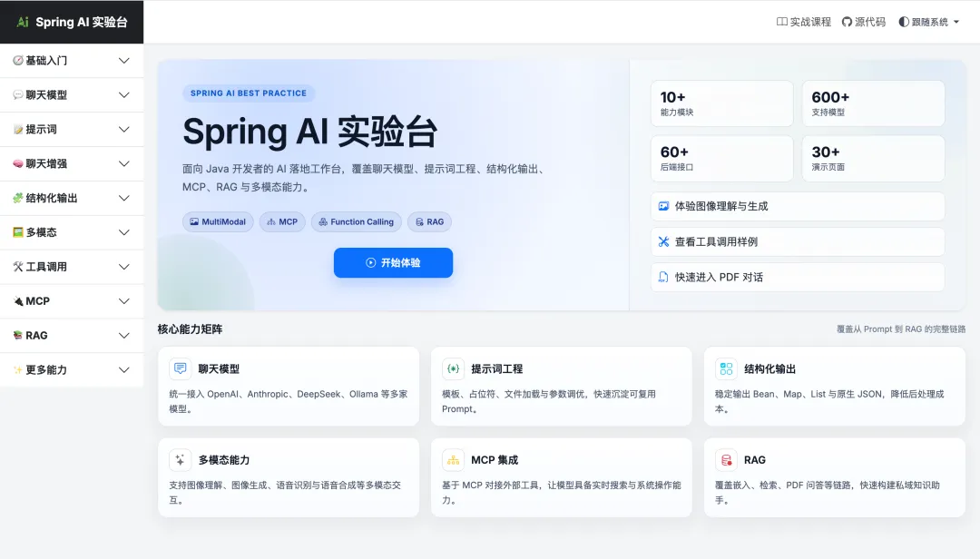Click the 结构化输出 card grid icon
Screen dimensions: 980x559
[x=726, y=369]
